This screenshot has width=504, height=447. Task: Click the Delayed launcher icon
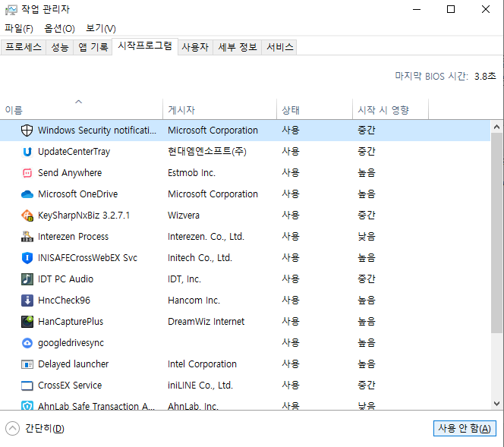27,364
